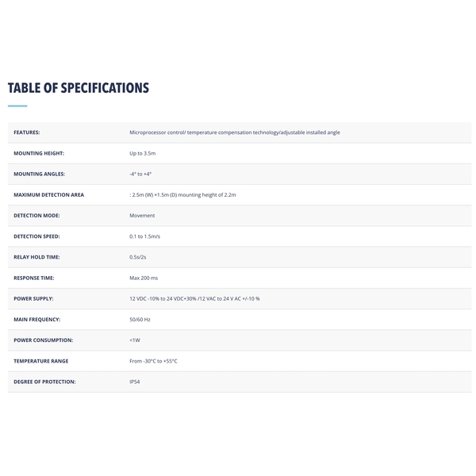The height and width of the screenshot is (476, 476).
Task: Select the "Detection Mode:" label
Action: click(36, 215)
